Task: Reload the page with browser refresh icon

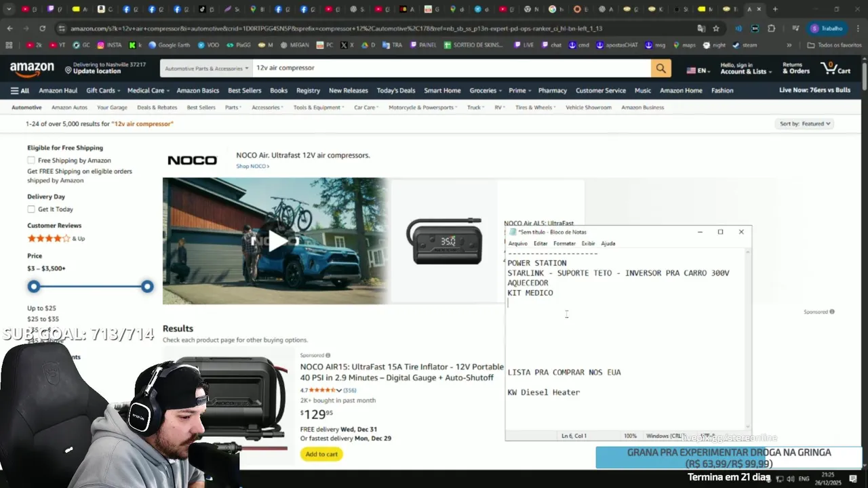Action: (x=42, y=28)
